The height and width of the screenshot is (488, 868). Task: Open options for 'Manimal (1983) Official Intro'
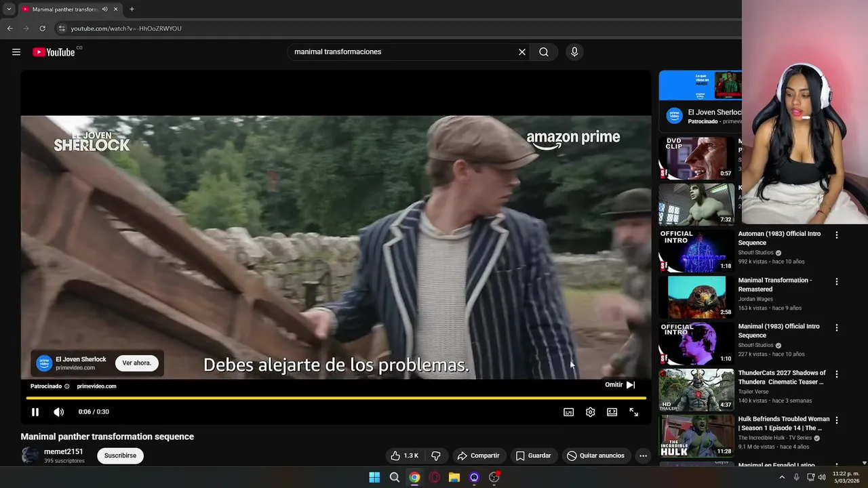tap(836, 327)
